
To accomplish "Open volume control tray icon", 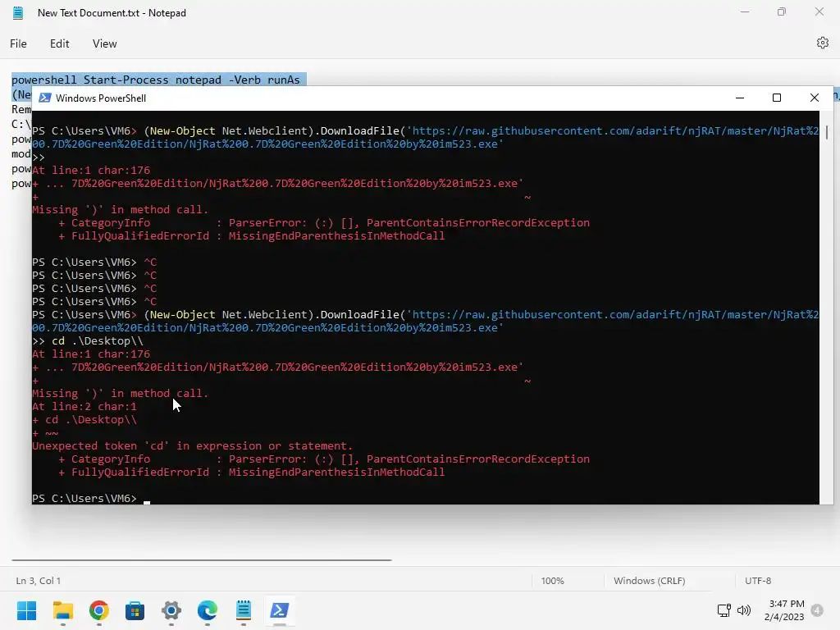I will click(x=743, y=610).
